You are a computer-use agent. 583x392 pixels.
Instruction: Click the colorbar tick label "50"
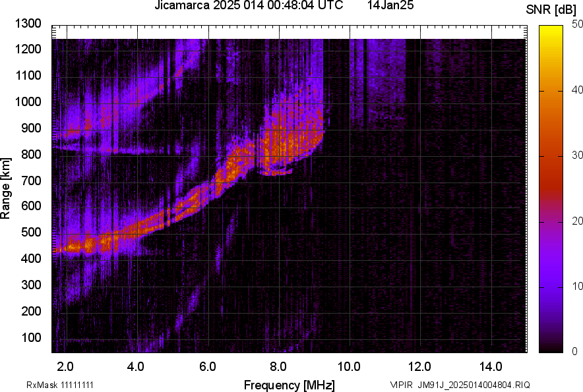578,24
